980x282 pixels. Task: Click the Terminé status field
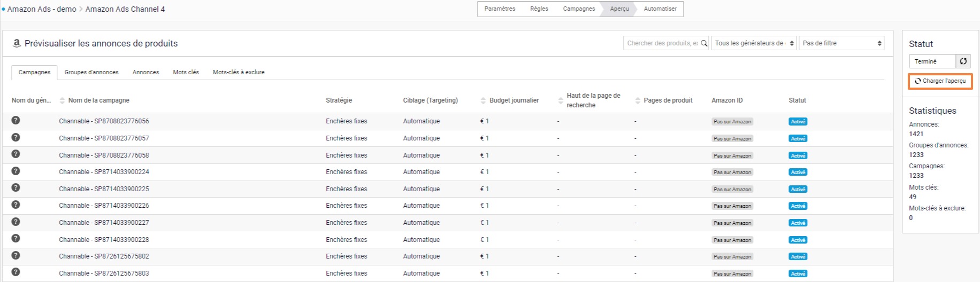pos(932,61)
